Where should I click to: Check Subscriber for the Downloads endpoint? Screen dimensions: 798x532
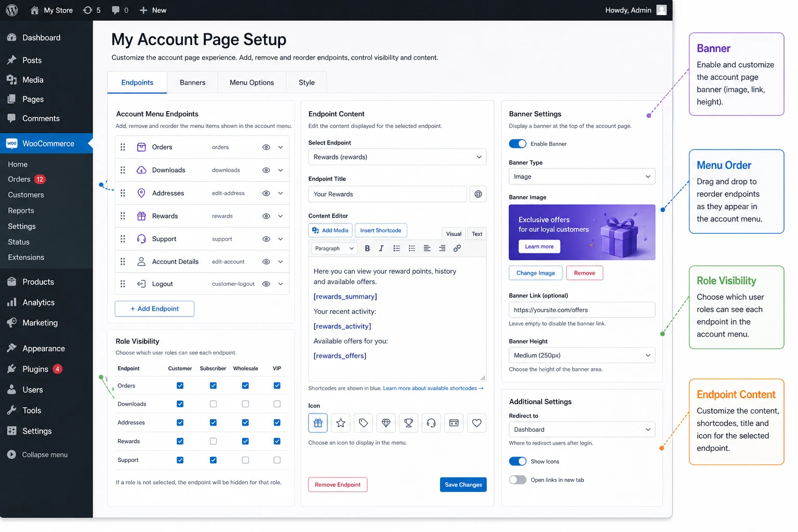(213, 404)
